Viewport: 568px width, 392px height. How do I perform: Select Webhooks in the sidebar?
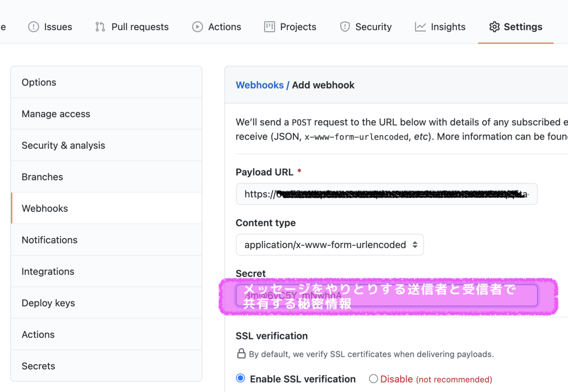point(106,209)
